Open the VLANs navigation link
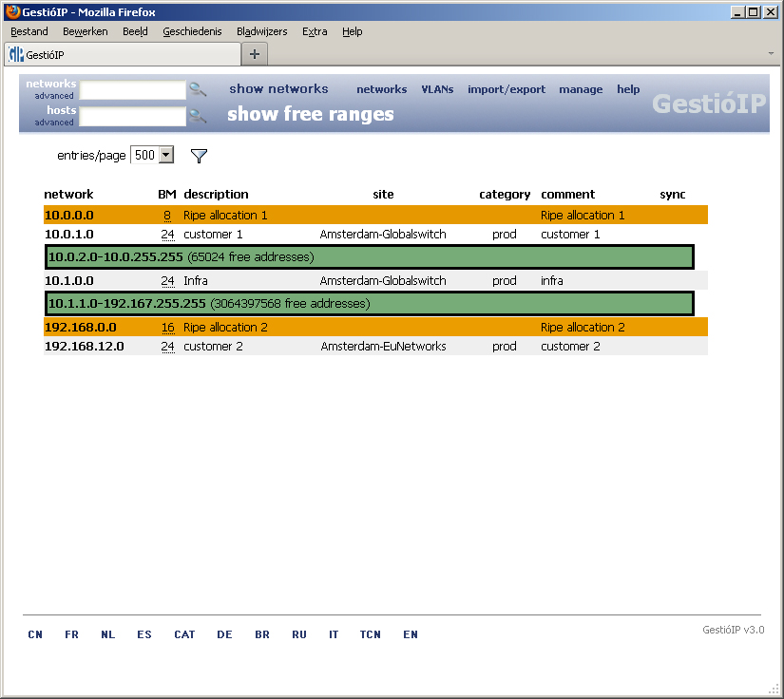The height and width of the screenshot is (699, 784). pos(437,89)
